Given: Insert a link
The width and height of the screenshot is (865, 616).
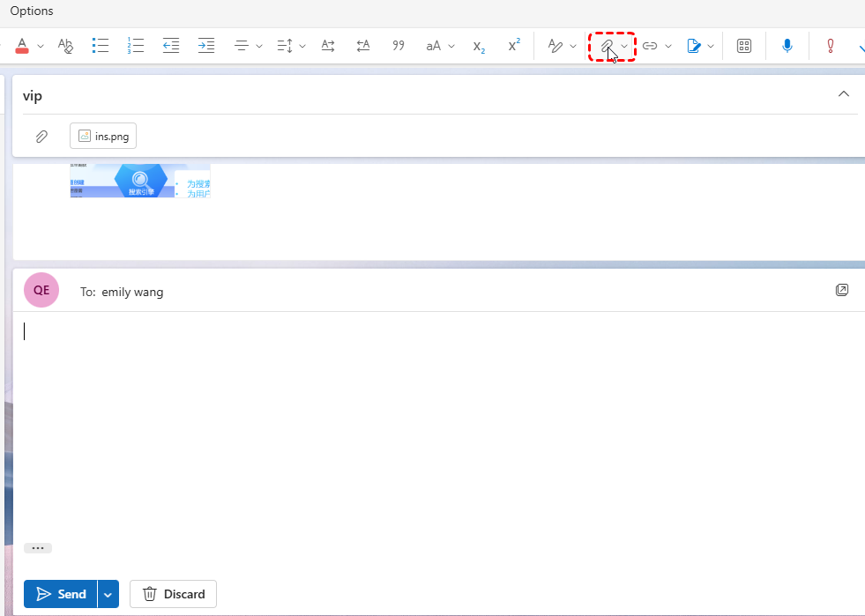Looking at the screenshot, I should [x=650, y=46].
